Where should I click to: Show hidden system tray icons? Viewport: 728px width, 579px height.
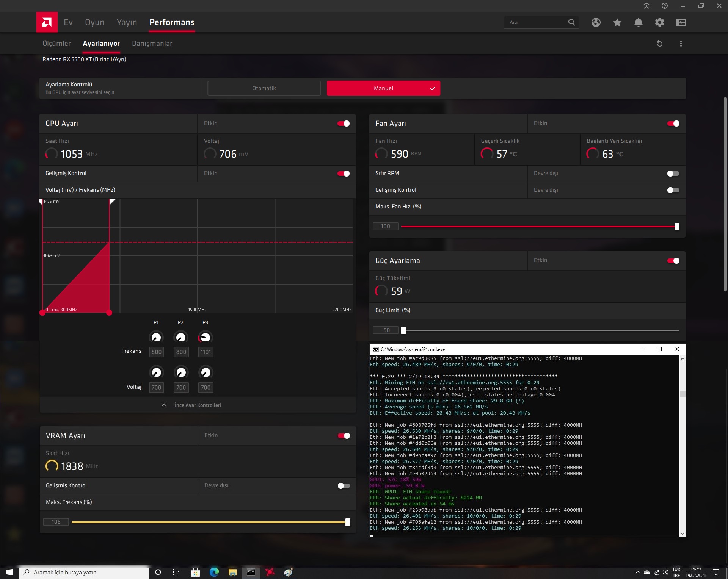(637, 572)
